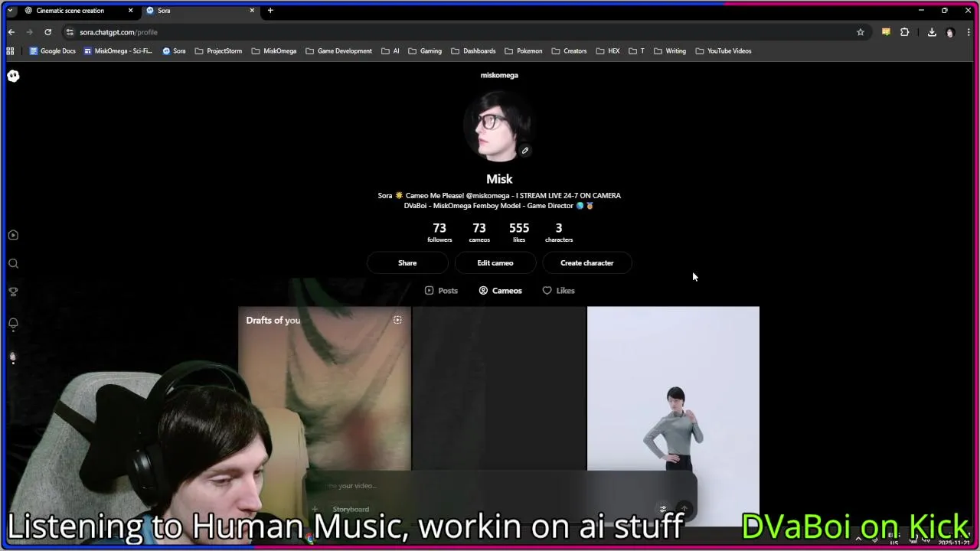
Task: Open Dashboards bookmark folder
Action: tap(473, 51)
